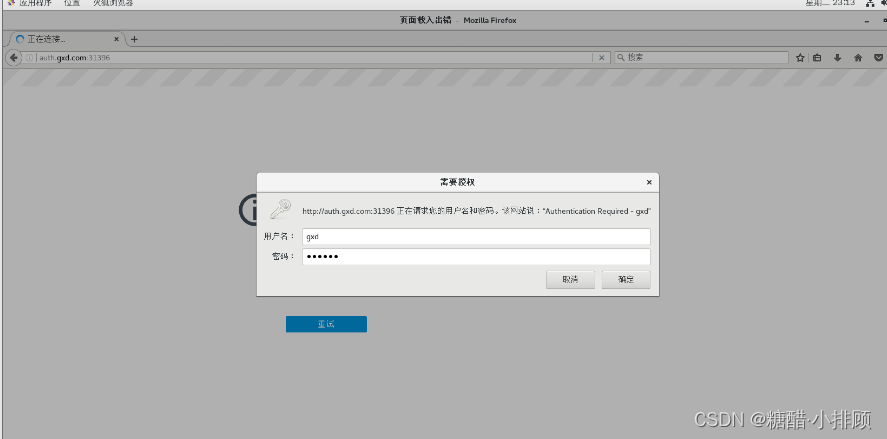Click the site info icon in address bar
Image resolution: width=887 pixels, height=439 pixels.
click(x=29, y=58)
